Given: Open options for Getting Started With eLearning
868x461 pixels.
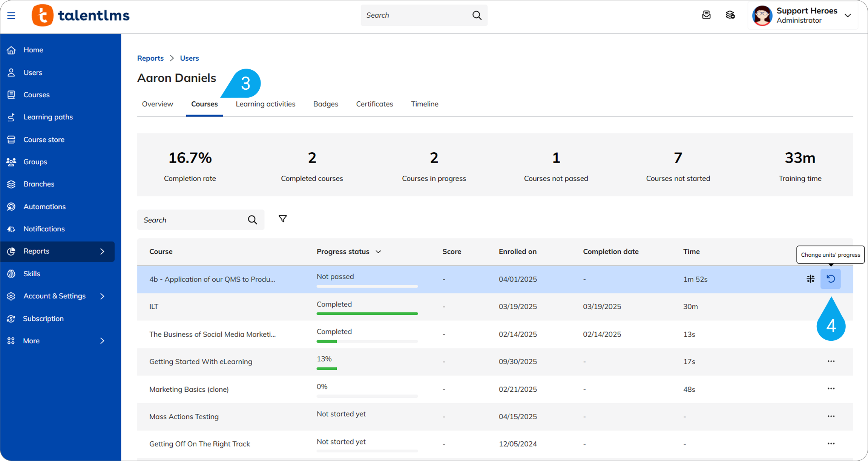Looking at the screenshot, I should (x=831, y=361).
